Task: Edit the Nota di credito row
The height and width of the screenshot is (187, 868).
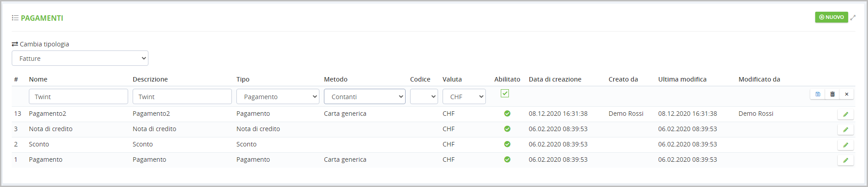Action: pos(845,130)
